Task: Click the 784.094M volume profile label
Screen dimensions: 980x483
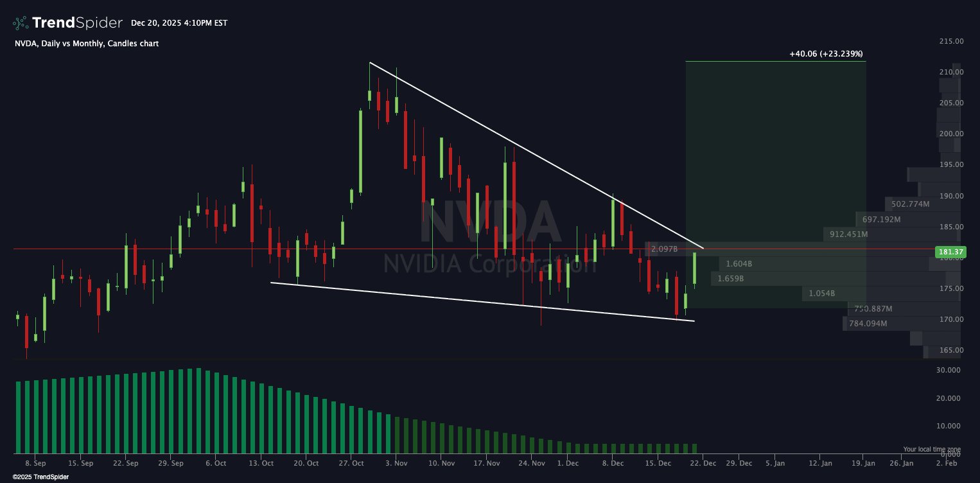Action: [868, 324]
